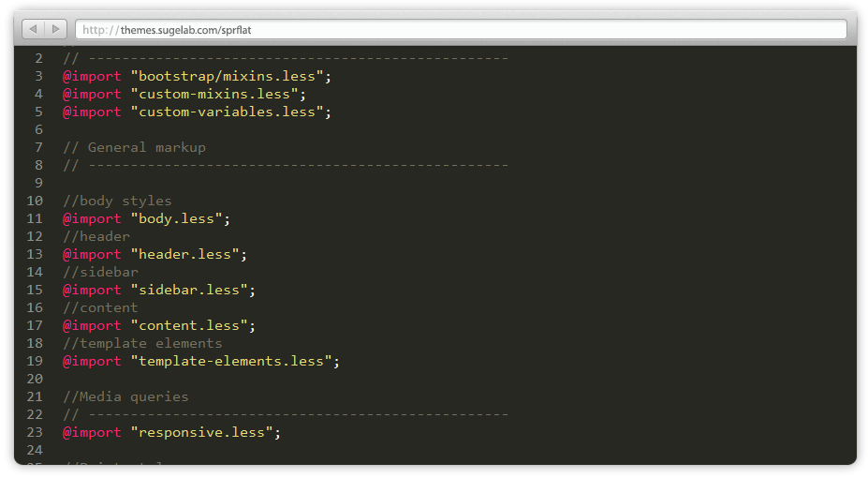Image resolution: width=868 pixels, height=478 pixels.
Task: Click line number 11 in the gutter
Action: (35, 218)
